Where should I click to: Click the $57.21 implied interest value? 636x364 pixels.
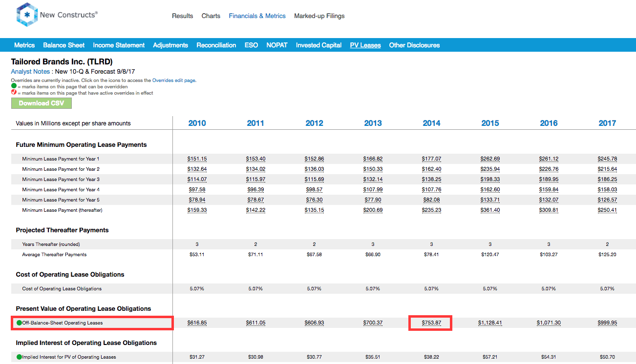pyautogui.click(x=490, y=357)
